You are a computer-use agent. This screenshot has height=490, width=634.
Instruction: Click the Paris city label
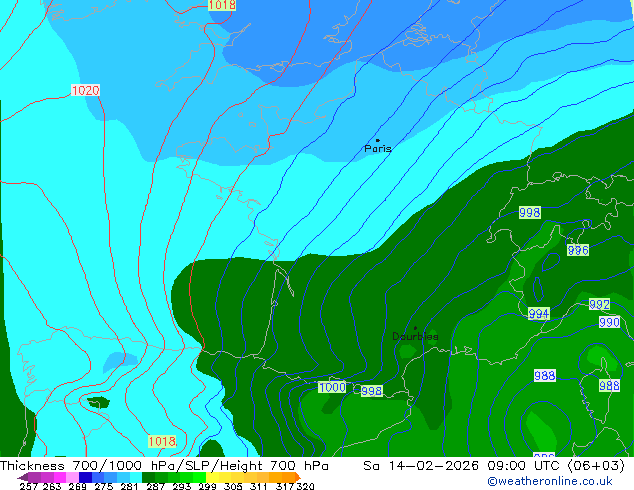[378, 149]
